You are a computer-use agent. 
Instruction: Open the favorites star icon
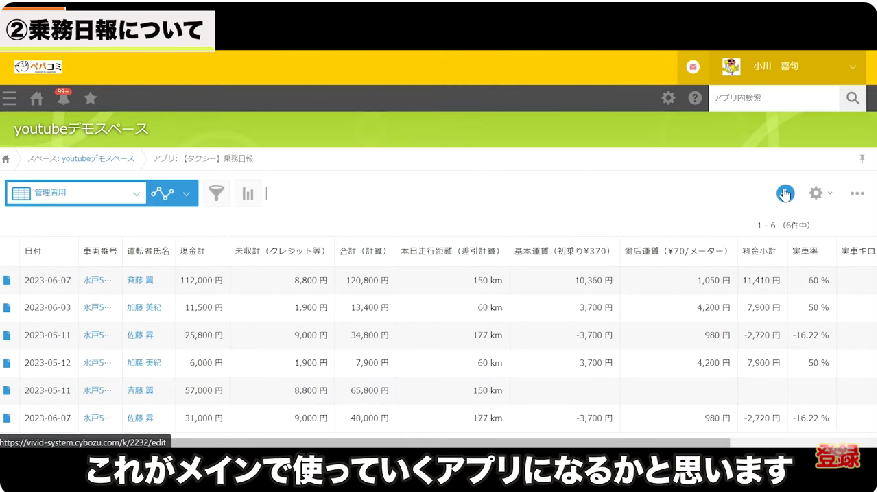[90, 98]
